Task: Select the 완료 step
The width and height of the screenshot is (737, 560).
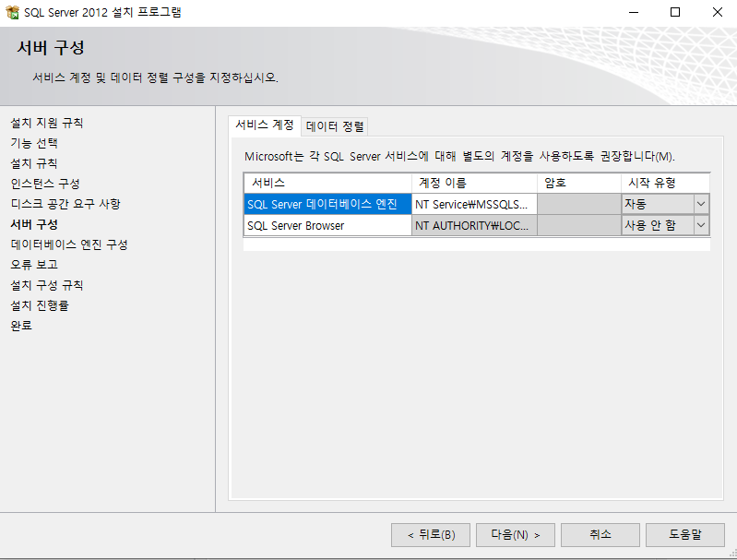Action: click(x=21, y=326)
